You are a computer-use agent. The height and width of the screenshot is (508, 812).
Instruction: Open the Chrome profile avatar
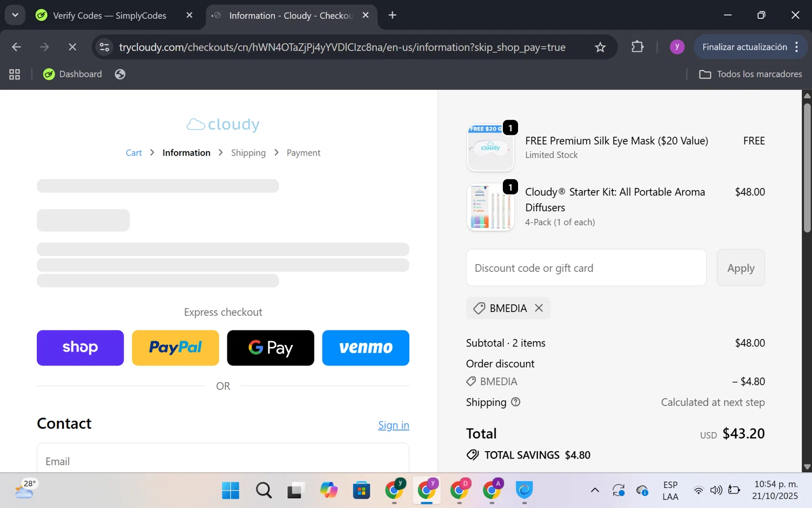677,47
